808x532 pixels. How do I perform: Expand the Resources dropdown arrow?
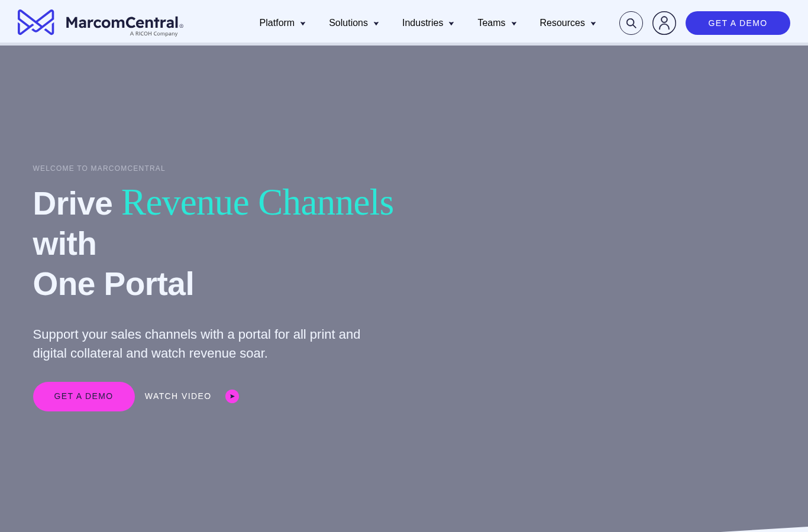pos(593,24)
